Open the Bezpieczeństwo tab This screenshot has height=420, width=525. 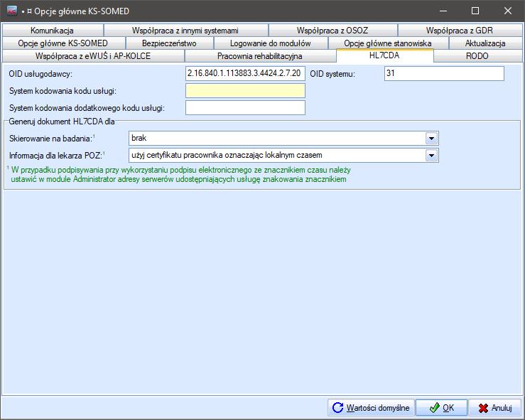tap(169, 43)
